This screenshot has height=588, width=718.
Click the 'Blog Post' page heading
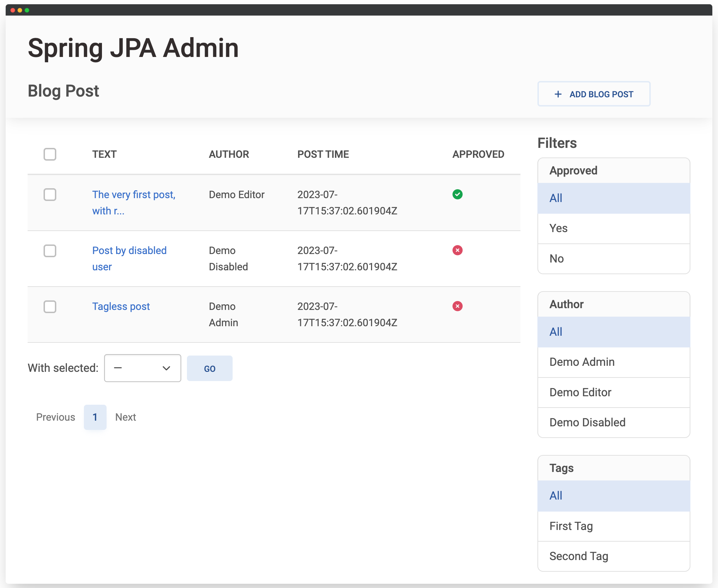tap(63, 91)
